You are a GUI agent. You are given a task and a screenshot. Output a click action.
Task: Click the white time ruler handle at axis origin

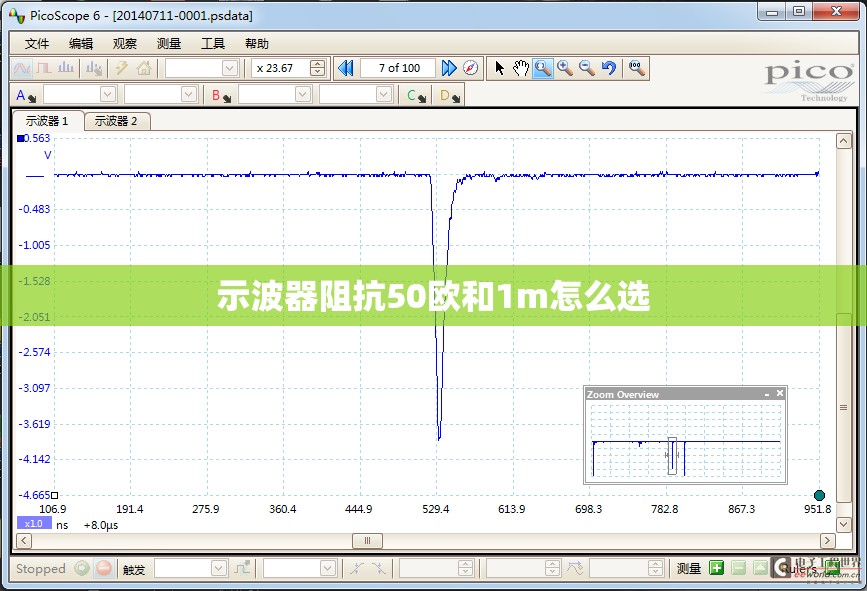[54, 495]
